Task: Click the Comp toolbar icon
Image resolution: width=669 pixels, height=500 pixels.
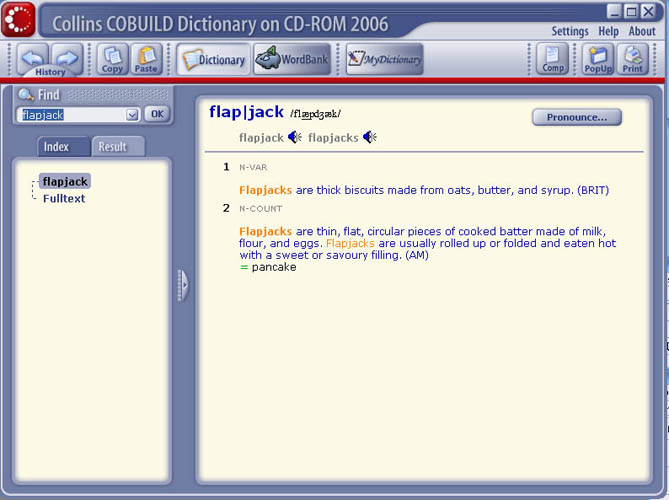Action: click(x=553, y=59)
